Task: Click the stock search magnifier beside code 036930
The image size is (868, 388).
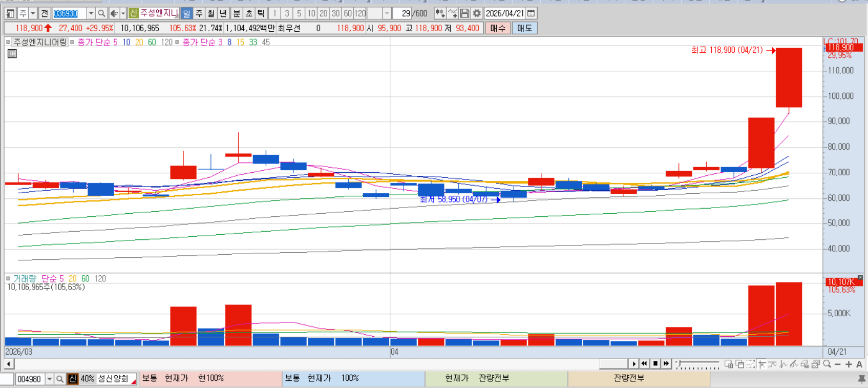Action: click(101, 13)
